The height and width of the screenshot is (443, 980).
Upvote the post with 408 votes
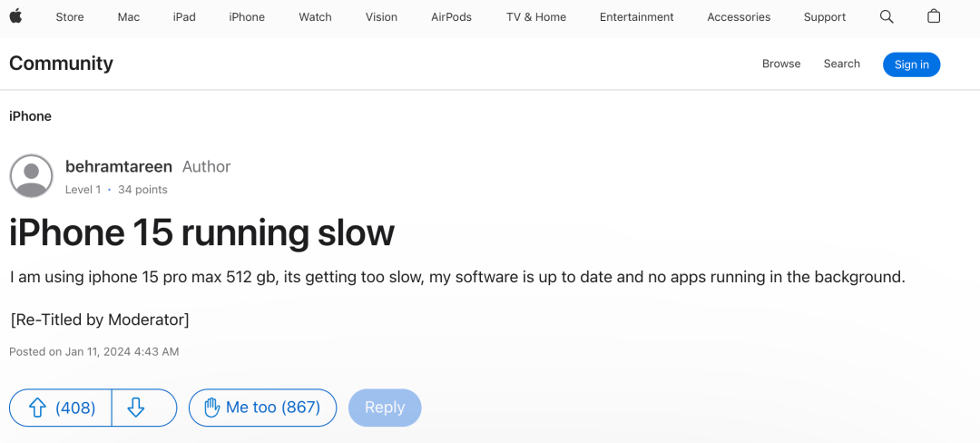pyautogui.click(x=61, y=408)
